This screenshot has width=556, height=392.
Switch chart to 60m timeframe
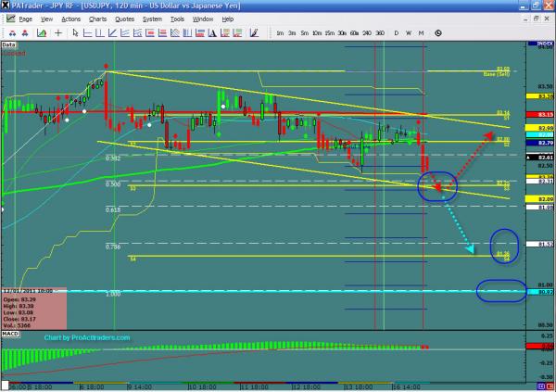(x=355, y=33)
